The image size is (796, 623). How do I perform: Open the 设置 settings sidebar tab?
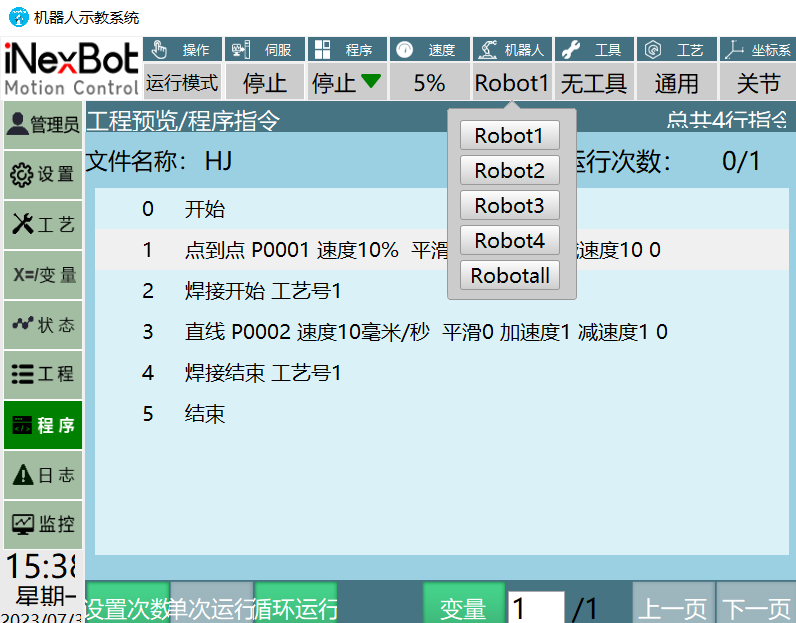42,175
